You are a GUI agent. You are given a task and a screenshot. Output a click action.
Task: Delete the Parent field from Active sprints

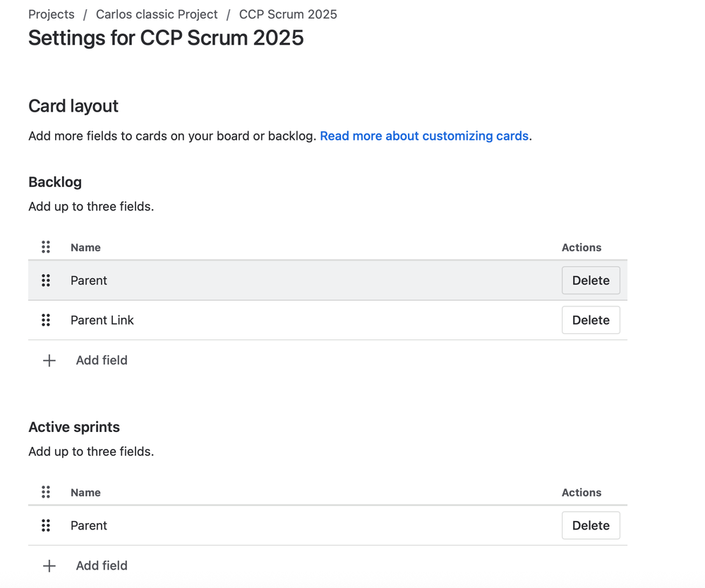point(591,525)
